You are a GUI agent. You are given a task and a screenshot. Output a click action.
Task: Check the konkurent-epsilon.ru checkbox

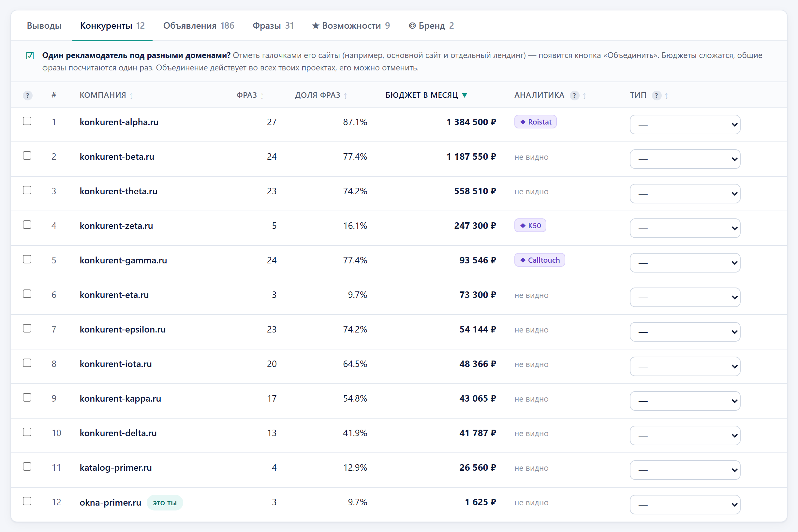(x=27, y=329)
